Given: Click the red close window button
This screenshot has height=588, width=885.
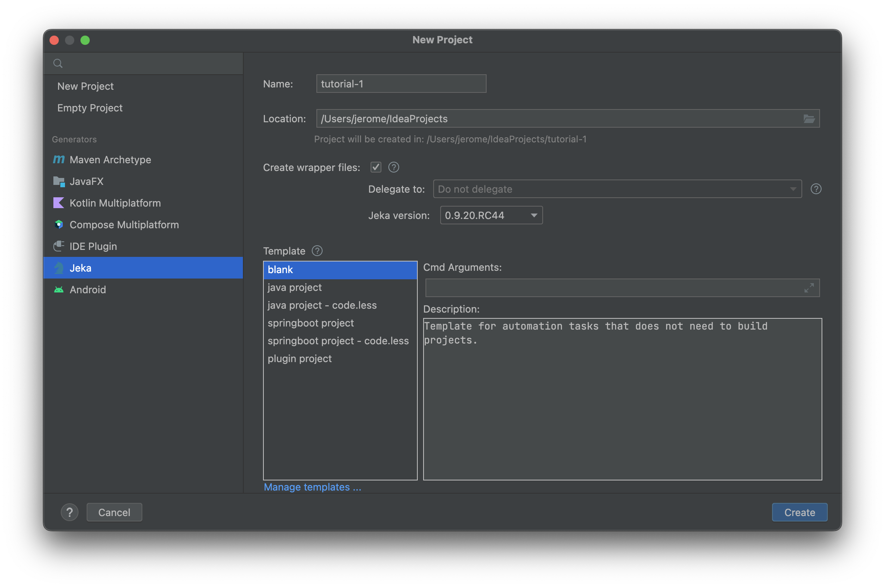Looking at the screenshot, I should coord(54,40).
